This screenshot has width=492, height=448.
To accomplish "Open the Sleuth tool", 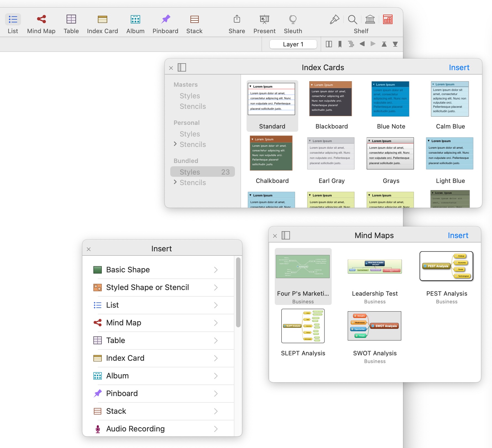I will click(293, 19).
